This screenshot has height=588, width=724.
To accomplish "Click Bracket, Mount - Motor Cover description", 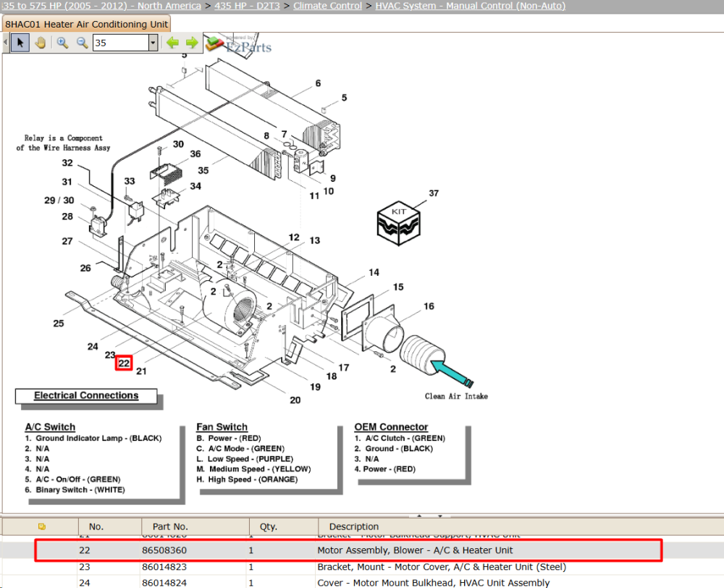I will [442, 567].
